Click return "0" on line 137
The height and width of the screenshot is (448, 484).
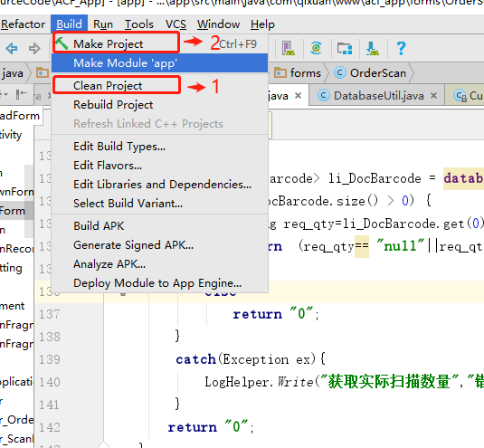click(x=276, y=314)
